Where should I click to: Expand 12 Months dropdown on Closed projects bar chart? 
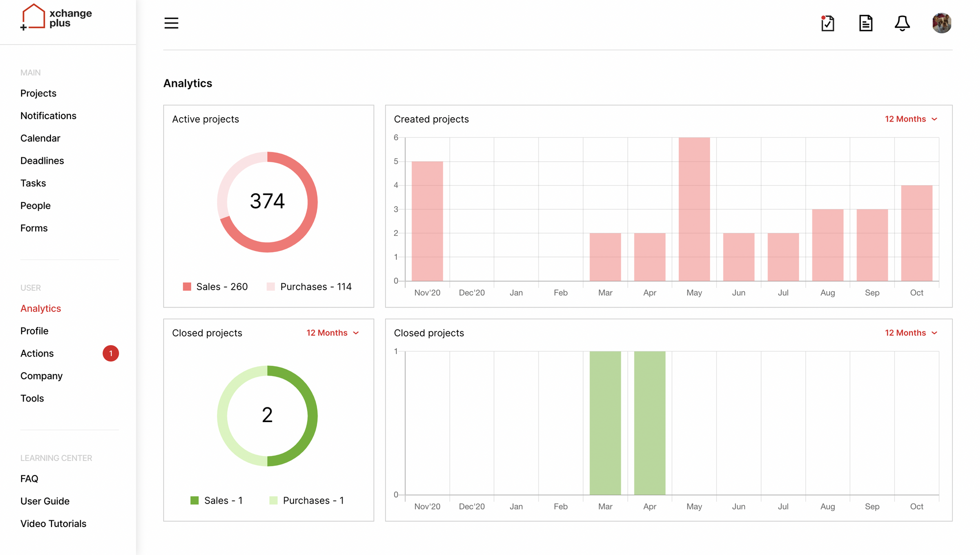(911, 333)
